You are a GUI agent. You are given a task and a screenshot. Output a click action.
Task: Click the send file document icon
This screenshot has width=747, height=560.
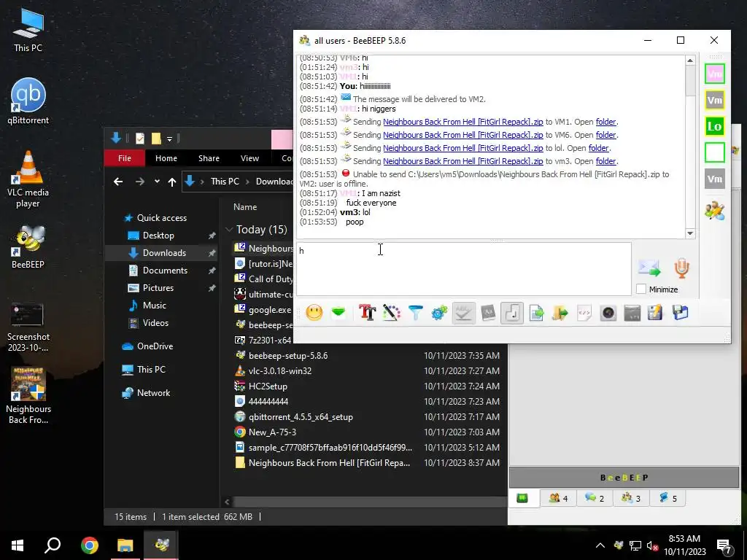[536, 313]
